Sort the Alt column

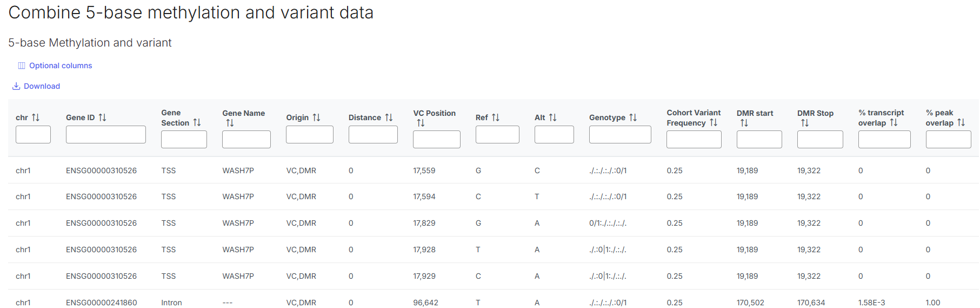coord(552,117)
